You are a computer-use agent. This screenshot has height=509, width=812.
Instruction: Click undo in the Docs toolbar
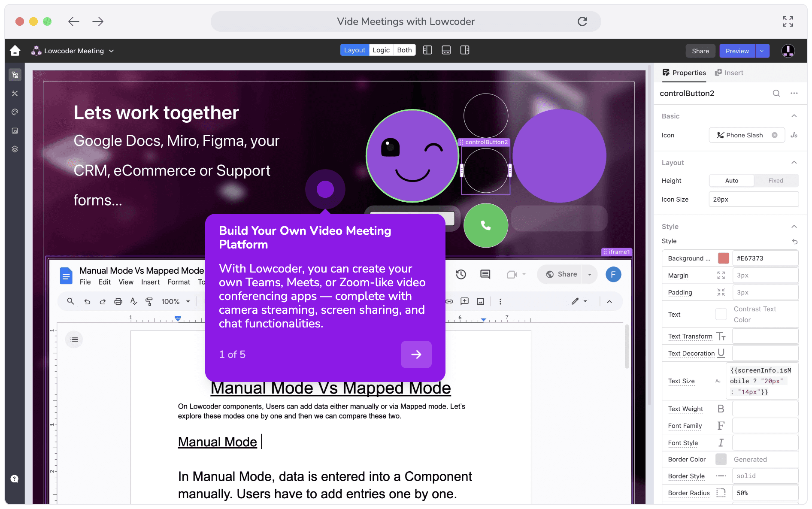click(87, 302)
